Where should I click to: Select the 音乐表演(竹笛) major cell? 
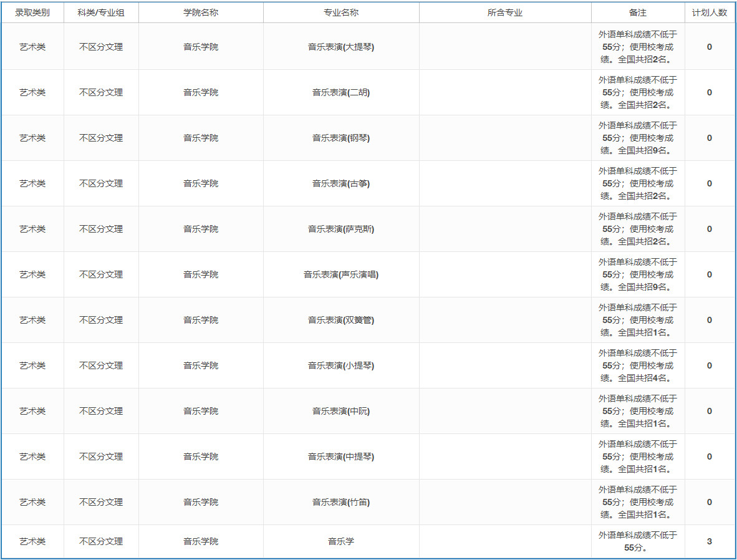pos(341,502)
